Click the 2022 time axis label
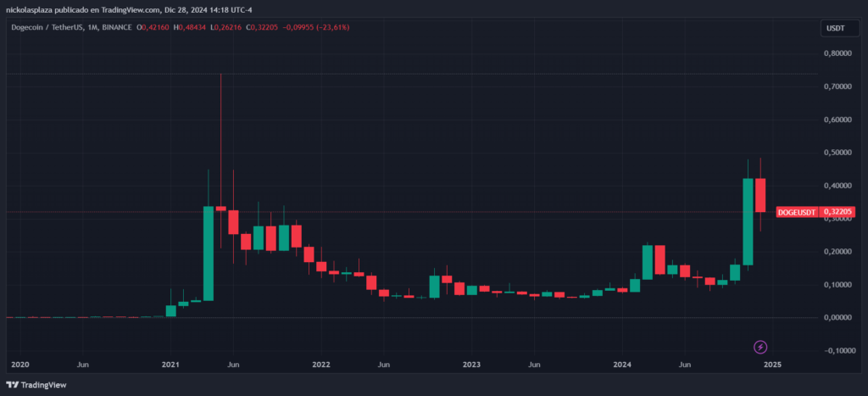This screenshot has width=868, height=396. point(320,365)
